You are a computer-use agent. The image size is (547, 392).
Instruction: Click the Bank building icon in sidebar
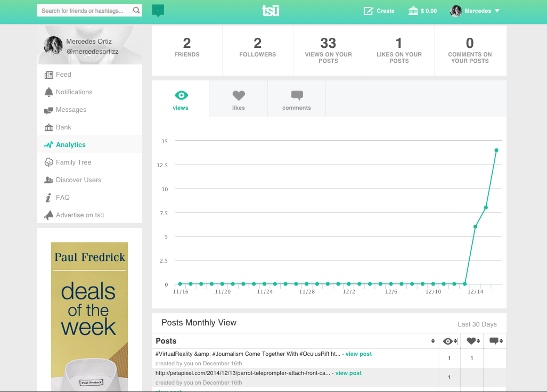click(49, 127)
